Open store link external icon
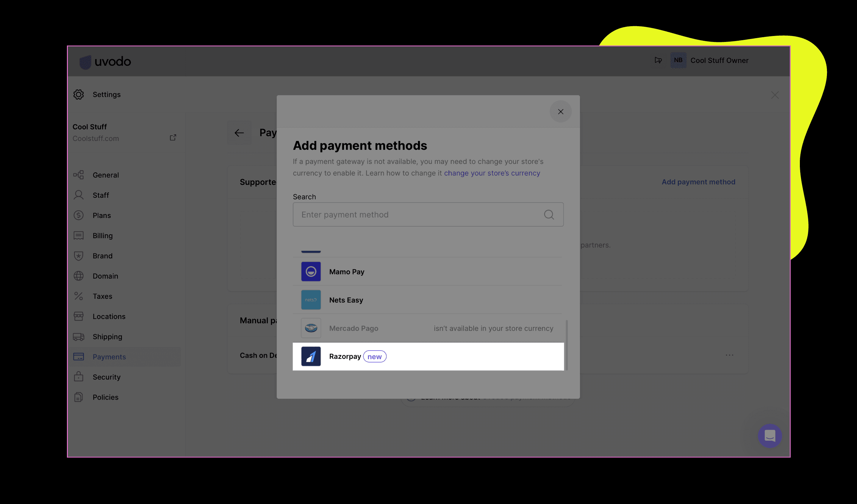This screenshot has height=504, width=857. tap(173, 138)
